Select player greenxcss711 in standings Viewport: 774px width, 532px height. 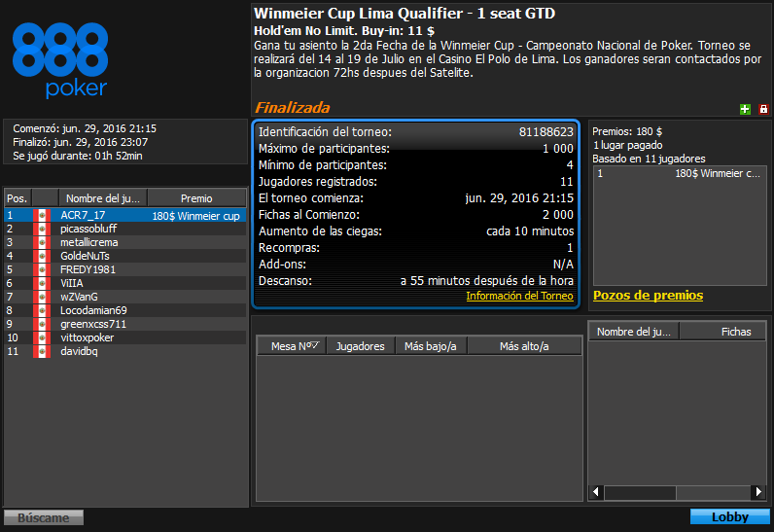(125, 324)
